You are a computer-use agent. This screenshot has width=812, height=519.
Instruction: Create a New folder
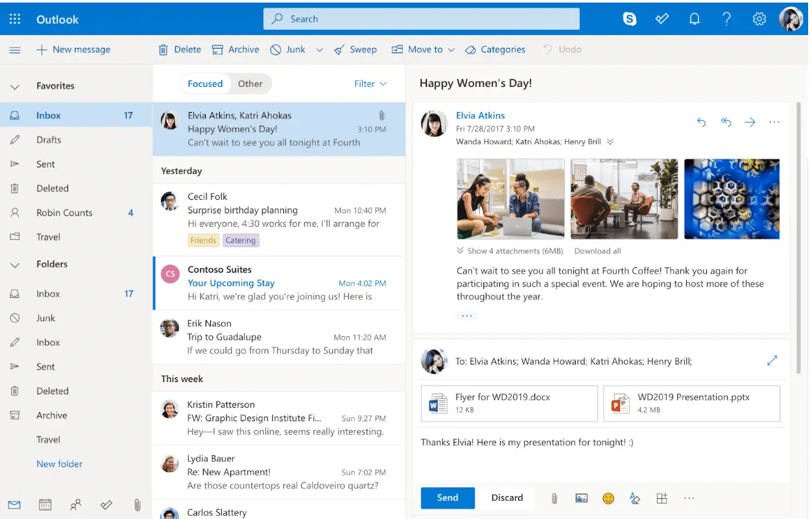click(x=59, y=463)
